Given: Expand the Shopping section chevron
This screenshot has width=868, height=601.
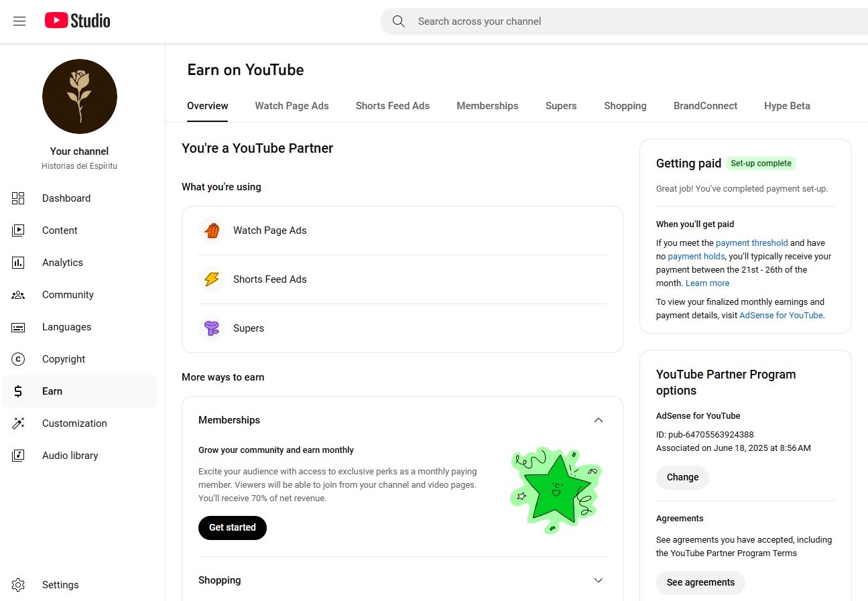Looking at the screenshot, I should pyautogui.click(x=599, y=580).
